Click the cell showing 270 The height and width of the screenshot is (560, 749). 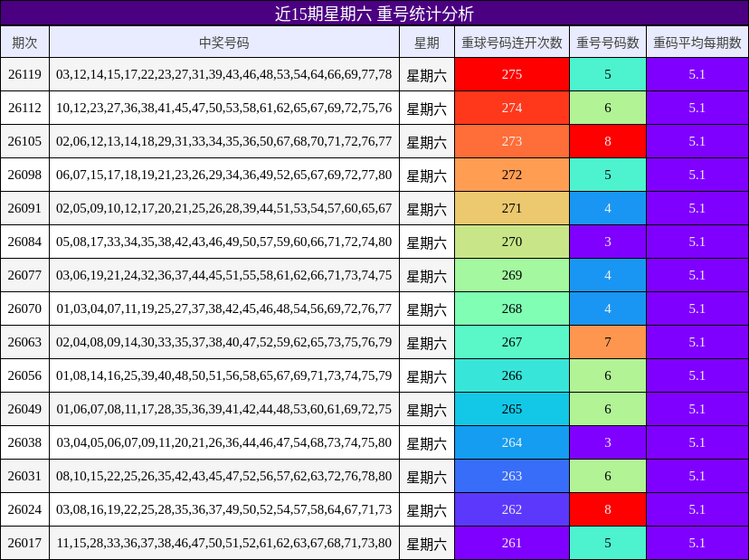512,242
